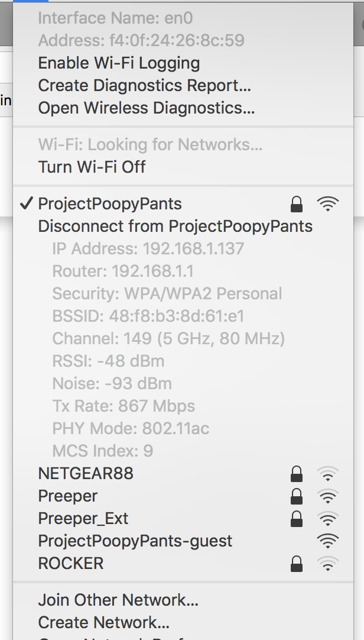Screen dimensions: 364x640
Task: Click the Wi-Fi signal icon for ProjectPoopyPants
Action: [x=327, y=204]
